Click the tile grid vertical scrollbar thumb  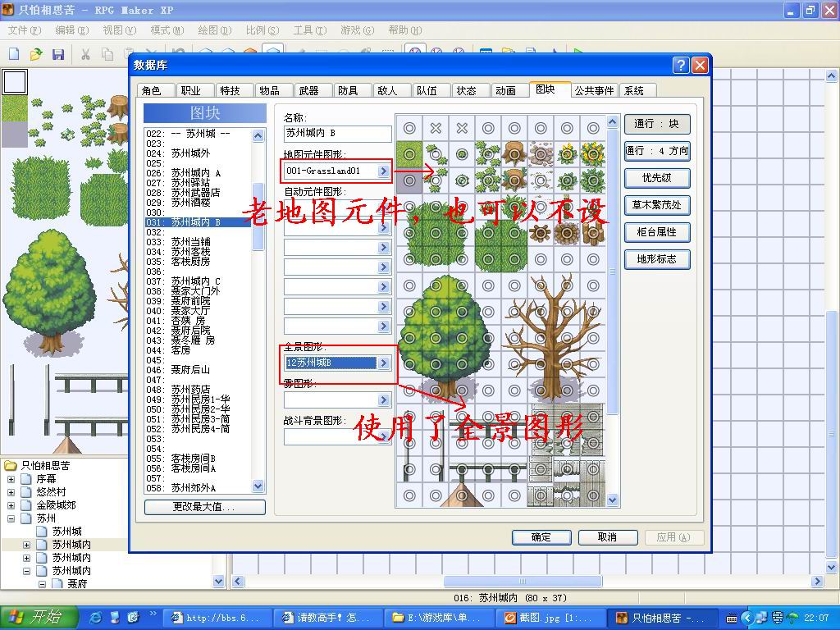(x=612, y=272)
